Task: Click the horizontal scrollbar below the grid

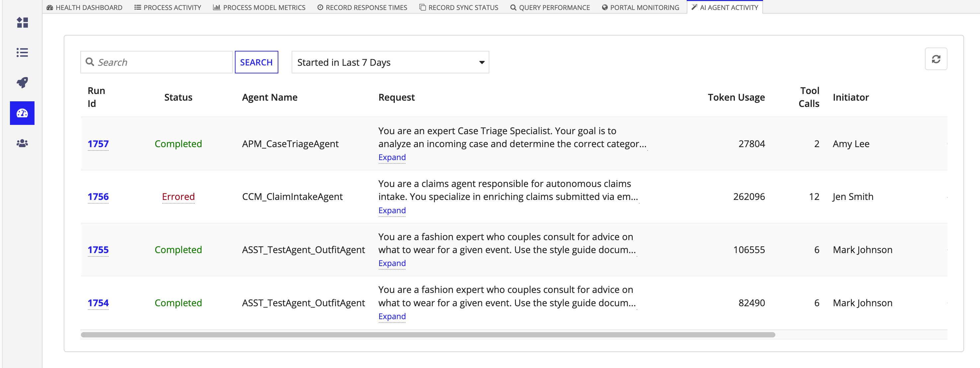Action: 428,335
